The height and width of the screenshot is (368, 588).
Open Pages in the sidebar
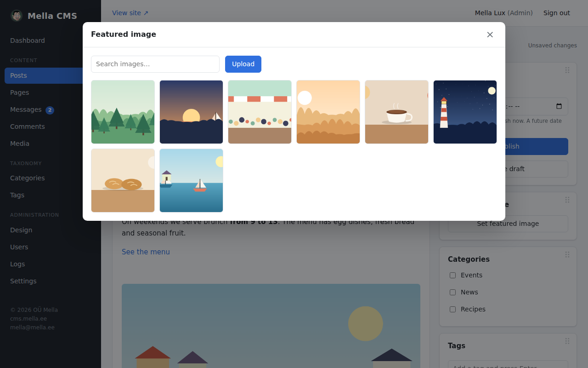[x=51, y=92]
